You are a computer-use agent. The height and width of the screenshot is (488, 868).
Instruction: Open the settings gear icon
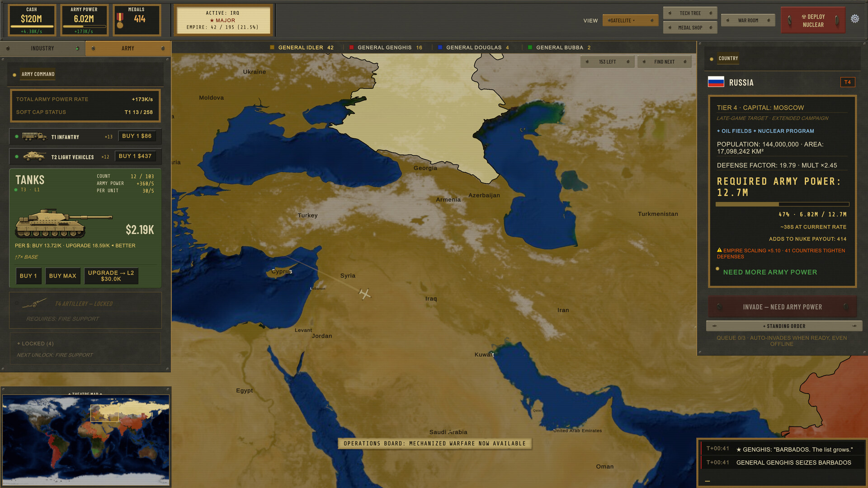854,19
